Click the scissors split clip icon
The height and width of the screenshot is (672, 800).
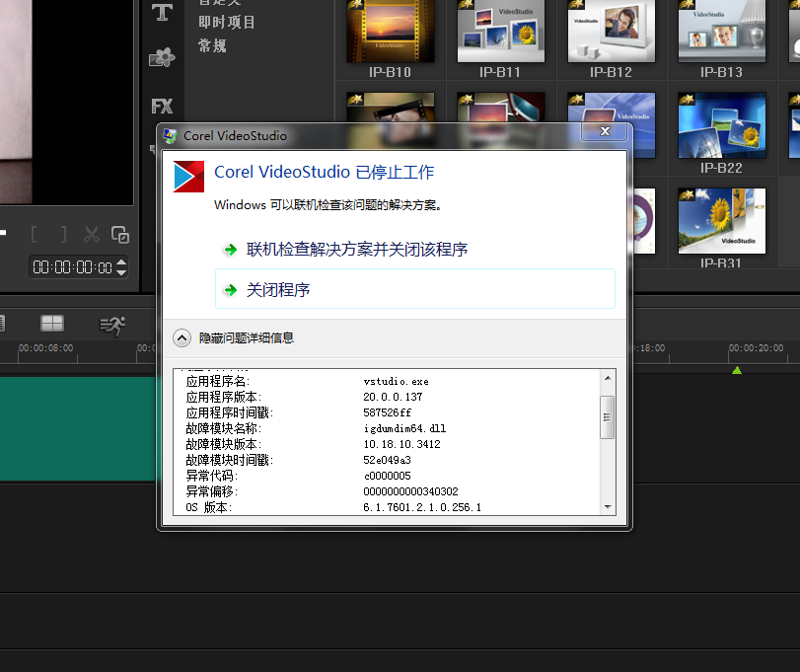(x=92, y=235)
